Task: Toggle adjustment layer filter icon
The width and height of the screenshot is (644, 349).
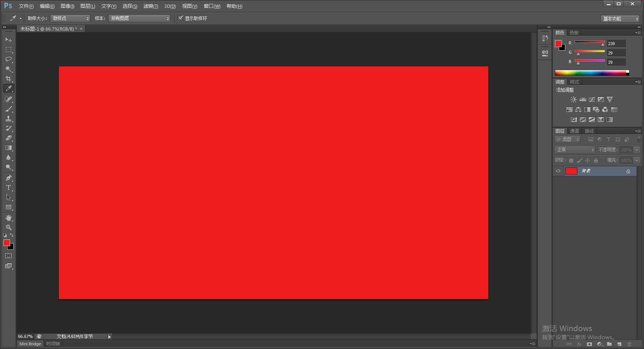Action: (600, 139)
